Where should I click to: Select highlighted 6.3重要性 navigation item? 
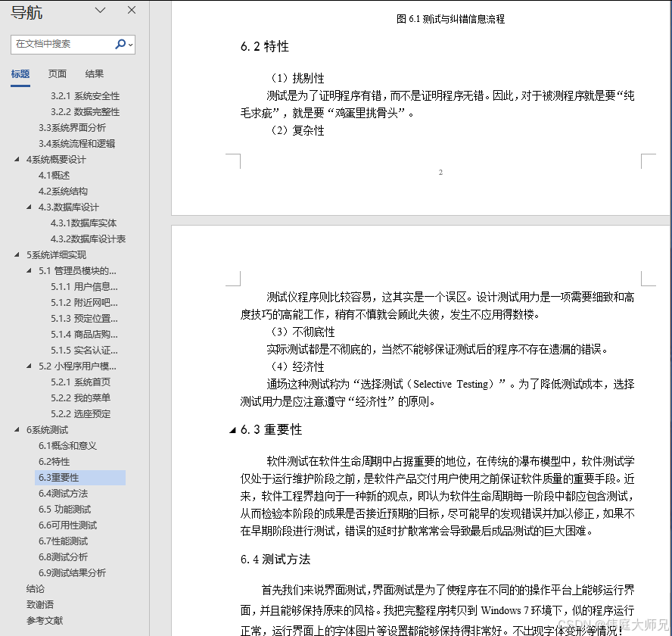click(80, 477)
